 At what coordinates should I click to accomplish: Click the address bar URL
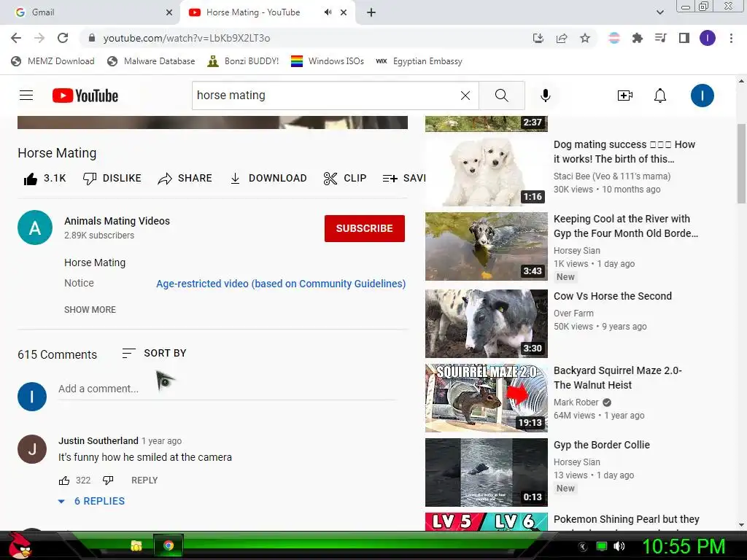187,38
